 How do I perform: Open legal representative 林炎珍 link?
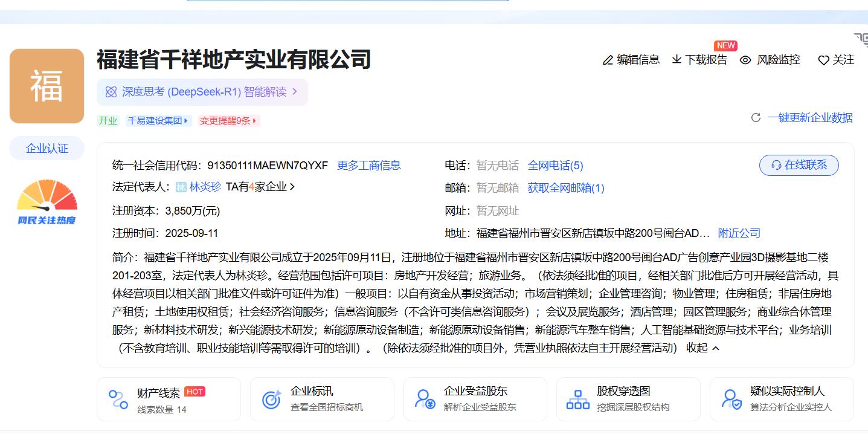pyautogui.click(x=205, y=187)
